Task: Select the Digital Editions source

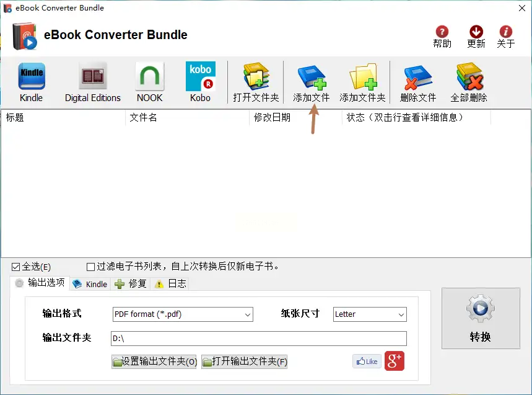Action: 93,82
